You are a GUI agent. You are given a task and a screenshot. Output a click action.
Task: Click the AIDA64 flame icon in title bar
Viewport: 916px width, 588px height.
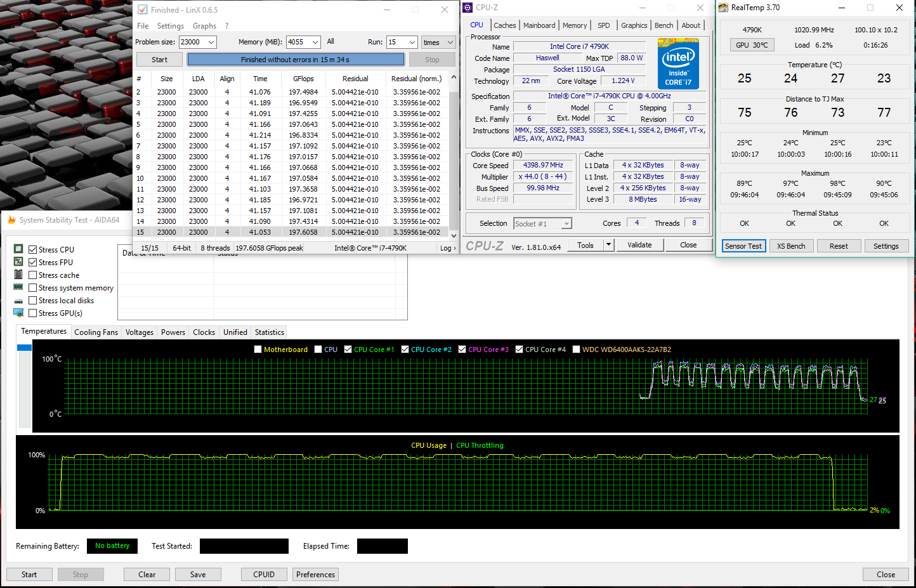[x=11, y=220]
